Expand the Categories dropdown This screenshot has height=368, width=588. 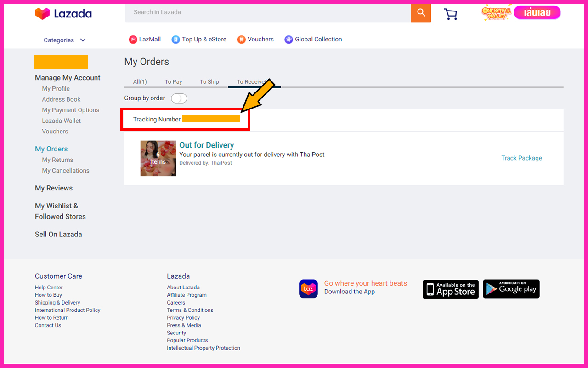point(64,40)
